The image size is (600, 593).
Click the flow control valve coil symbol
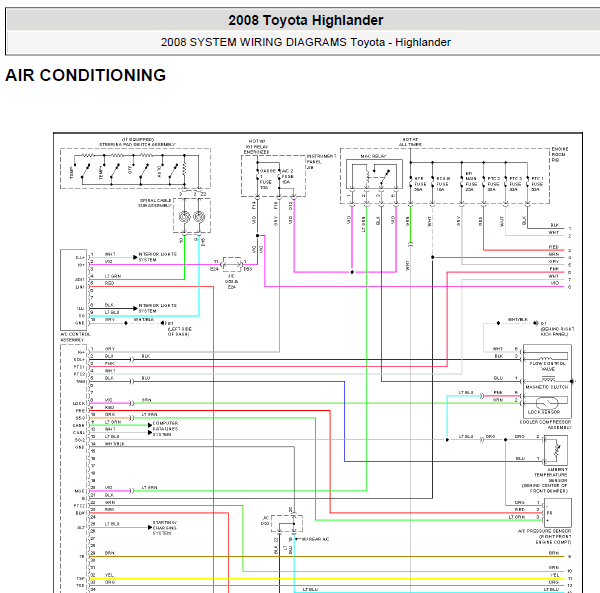pos(546,357)
